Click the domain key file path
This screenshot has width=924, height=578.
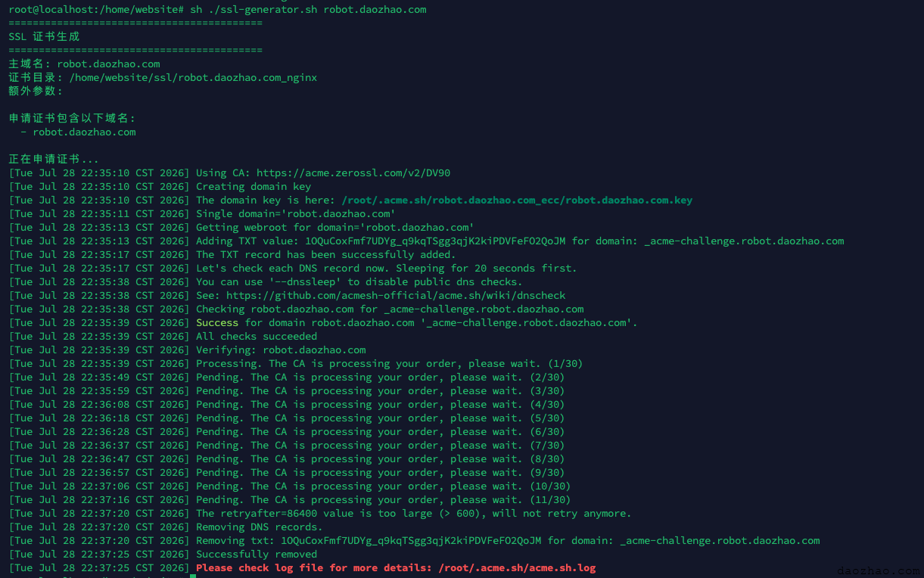click(x=517, y=200)
